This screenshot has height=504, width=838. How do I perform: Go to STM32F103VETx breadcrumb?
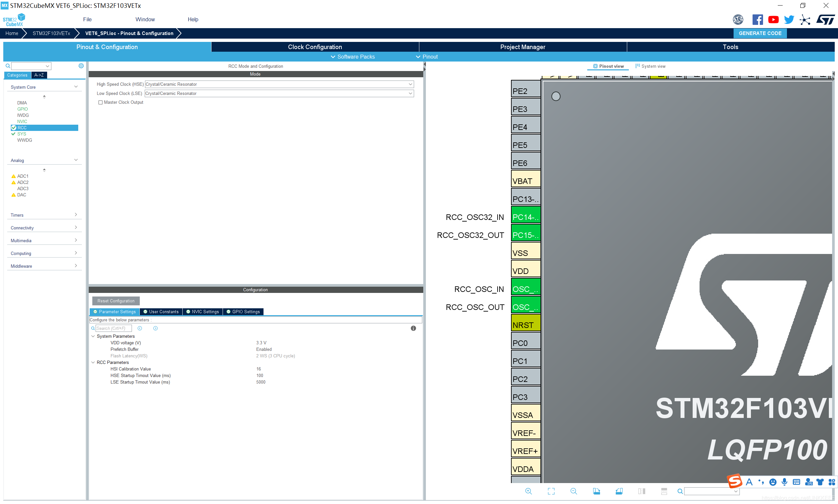click(x=51, y=33)
